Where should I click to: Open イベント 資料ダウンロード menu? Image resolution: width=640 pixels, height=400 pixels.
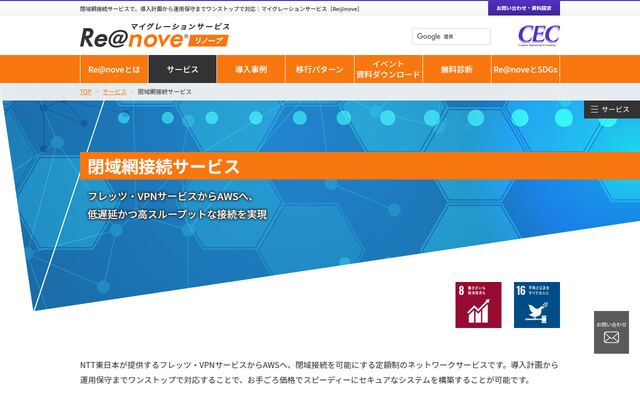[x=388, y=69]
